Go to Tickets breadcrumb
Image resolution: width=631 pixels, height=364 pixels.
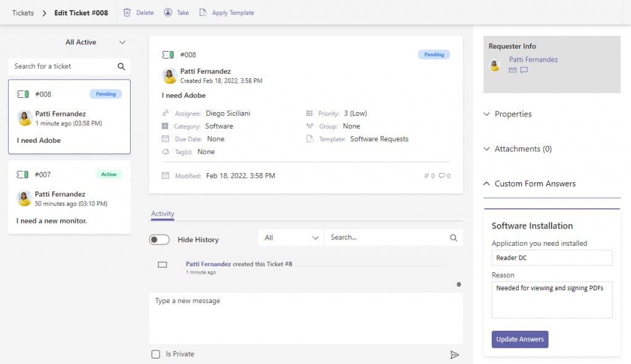23,13
